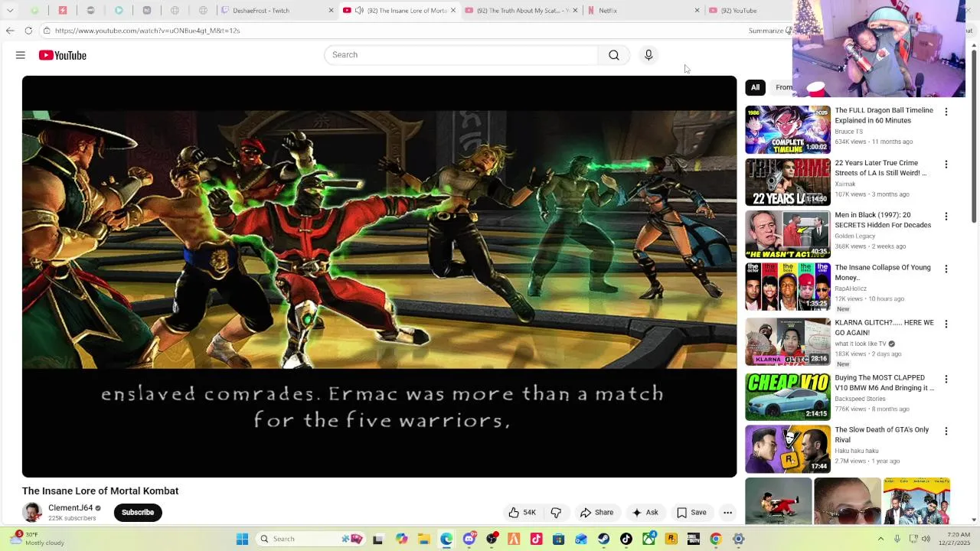The width and height of the screenshot is (980, 551).
Task: Click the video player to pause playback
Action: point(379,276)
